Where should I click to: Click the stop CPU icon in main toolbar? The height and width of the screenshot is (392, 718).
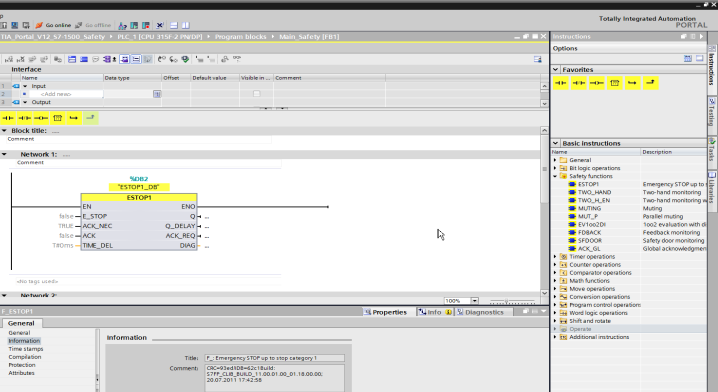[146, 25]
